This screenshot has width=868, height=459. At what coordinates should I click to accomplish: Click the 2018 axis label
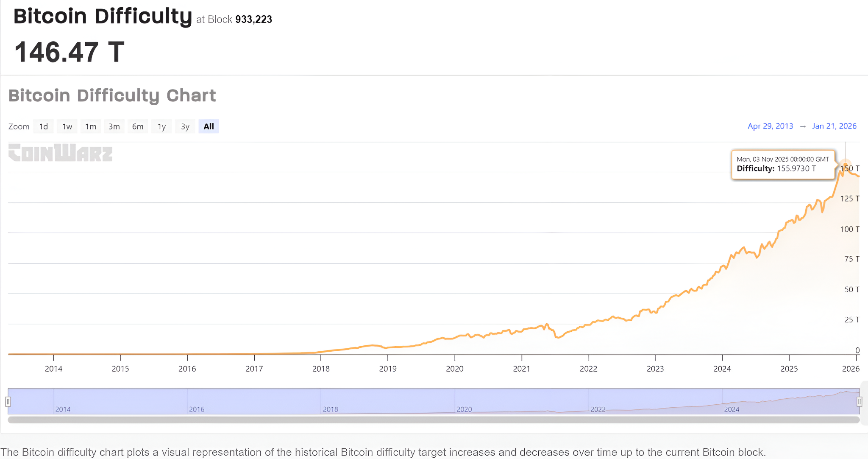click(x=321, y=369)
